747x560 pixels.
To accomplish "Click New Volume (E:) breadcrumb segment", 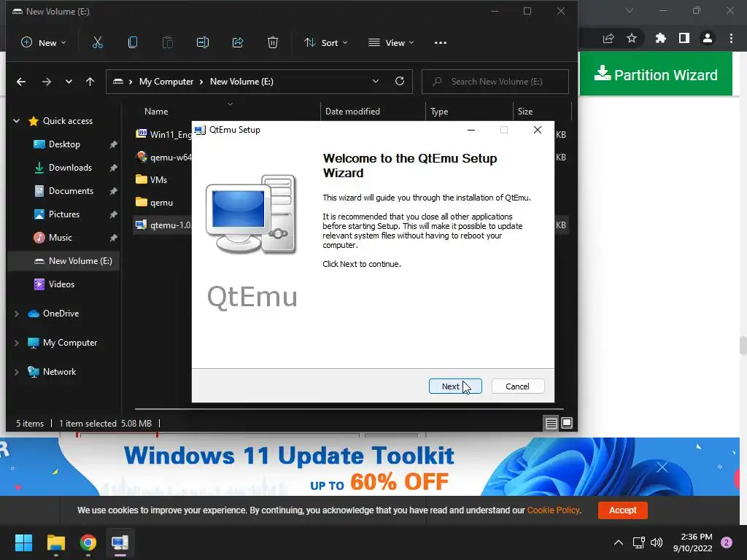I will click(x=241, y=82).
